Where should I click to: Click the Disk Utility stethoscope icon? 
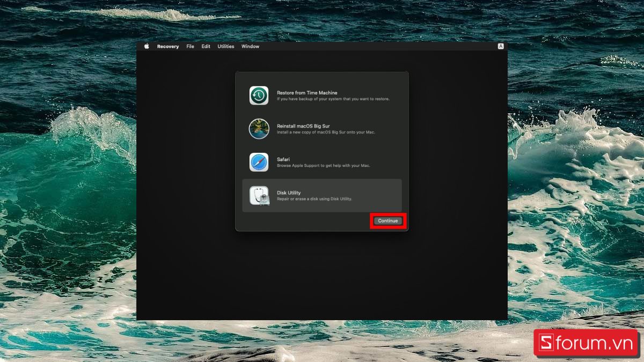click(259, 195)
